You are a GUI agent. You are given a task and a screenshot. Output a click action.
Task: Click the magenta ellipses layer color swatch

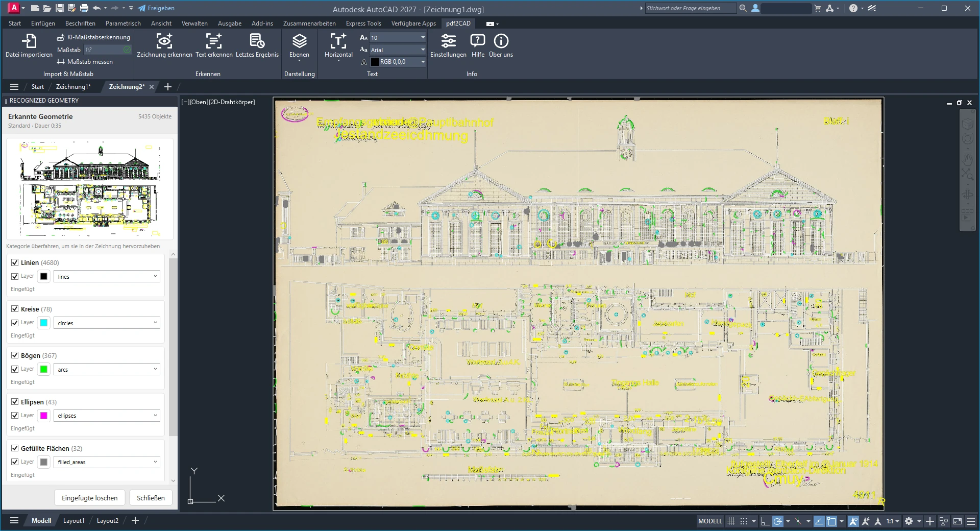tap(44, 416)
